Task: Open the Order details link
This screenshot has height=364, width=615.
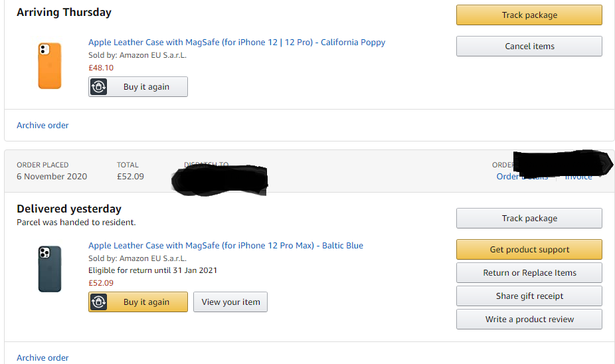Action: (522, 177)
